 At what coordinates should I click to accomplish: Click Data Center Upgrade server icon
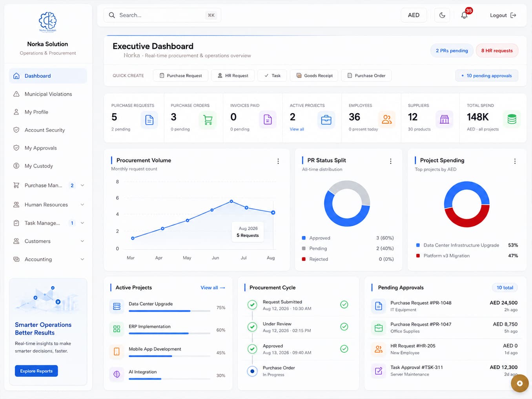click(117, 306)
